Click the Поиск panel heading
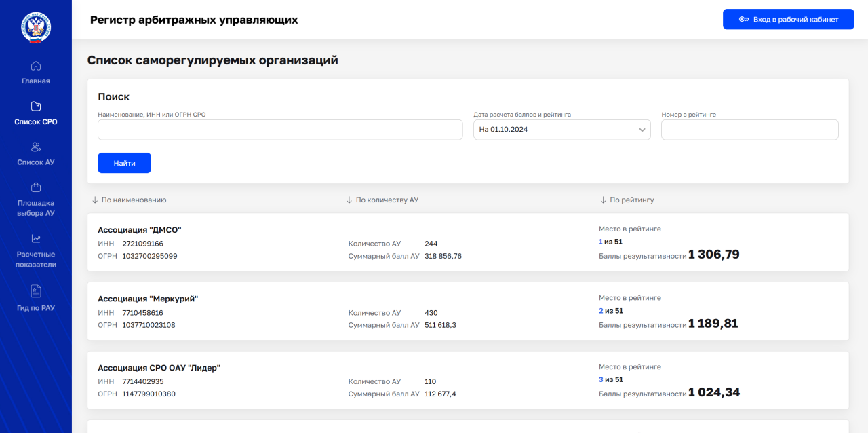 114,97
